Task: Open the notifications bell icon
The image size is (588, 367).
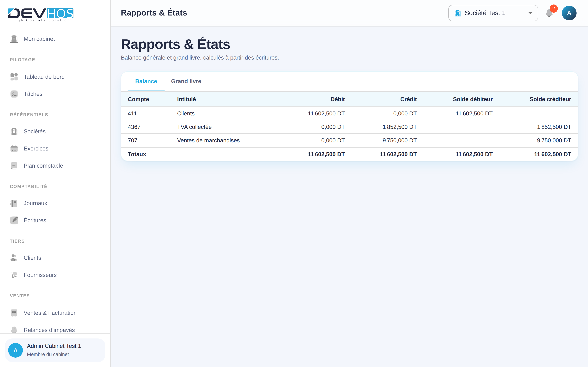Action: coord(549,13)
